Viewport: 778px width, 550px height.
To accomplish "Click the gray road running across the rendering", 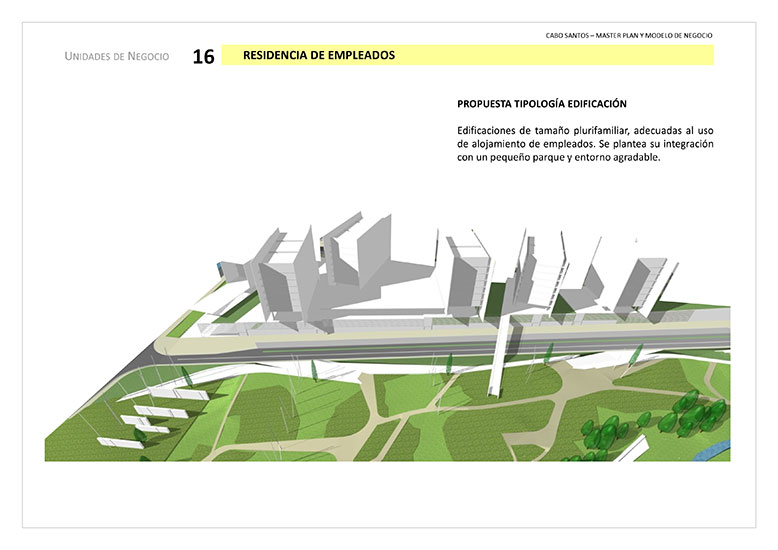I will pos(400,350).
